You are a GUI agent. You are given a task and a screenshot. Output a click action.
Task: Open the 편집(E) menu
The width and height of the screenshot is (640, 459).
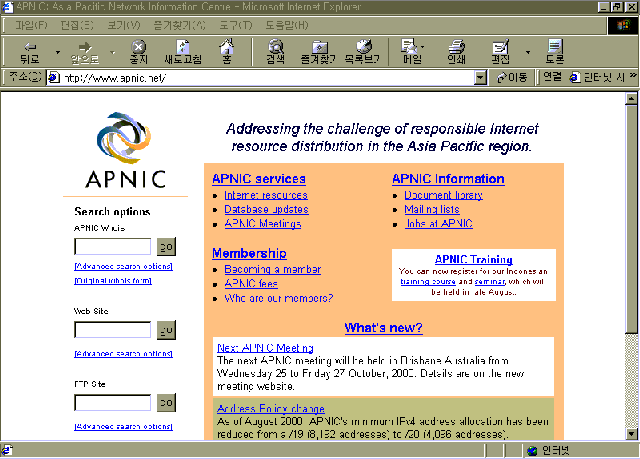(x=77, y=25)
